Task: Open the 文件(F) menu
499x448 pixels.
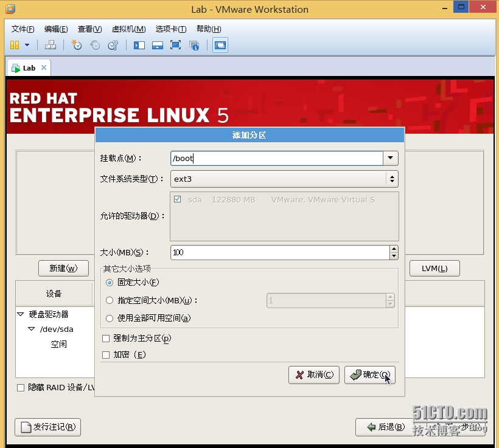Action: [x=23, y=29]
